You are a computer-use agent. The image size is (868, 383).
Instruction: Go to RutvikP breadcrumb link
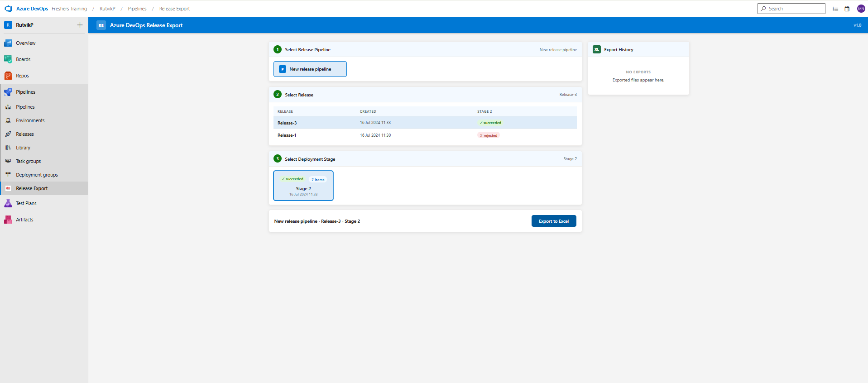tap(107, 9)
